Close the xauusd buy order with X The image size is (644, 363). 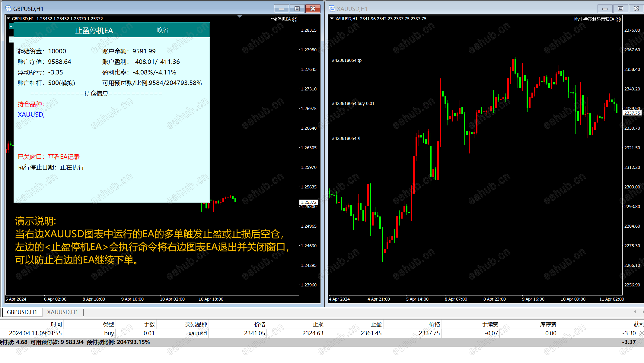tap(641, 333)
